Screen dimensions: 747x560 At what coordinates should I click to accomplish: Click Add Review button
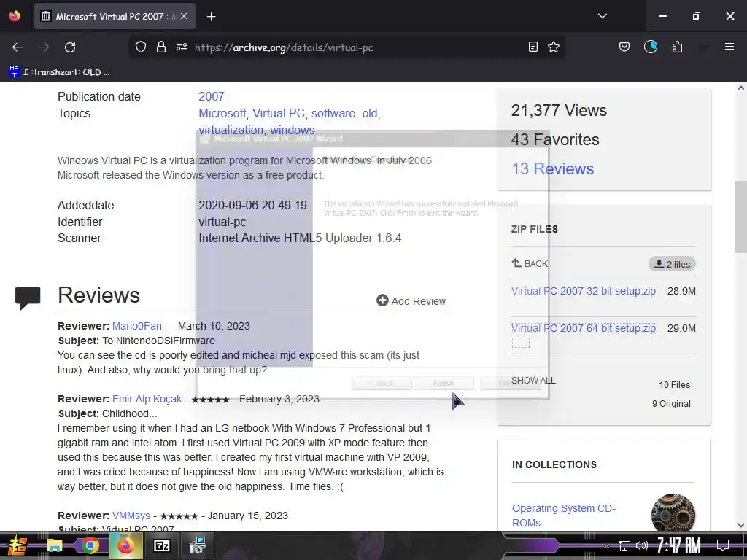pyautogui.click(x=411, y=301)
